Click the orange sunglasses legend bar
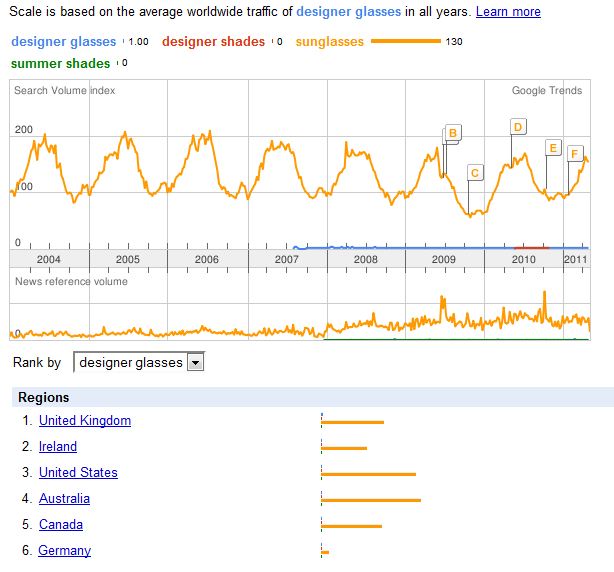 [x=406, y=41]
